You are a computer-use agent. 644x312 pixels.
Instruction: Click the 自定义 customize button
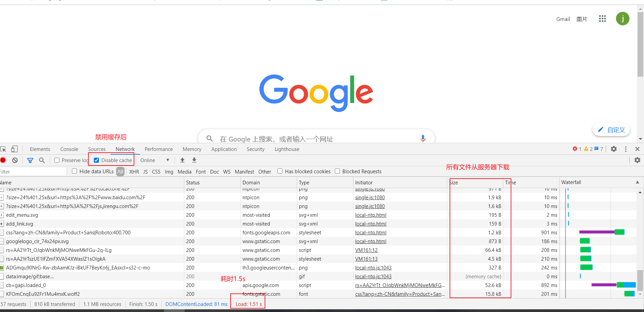tap(611, 130)
